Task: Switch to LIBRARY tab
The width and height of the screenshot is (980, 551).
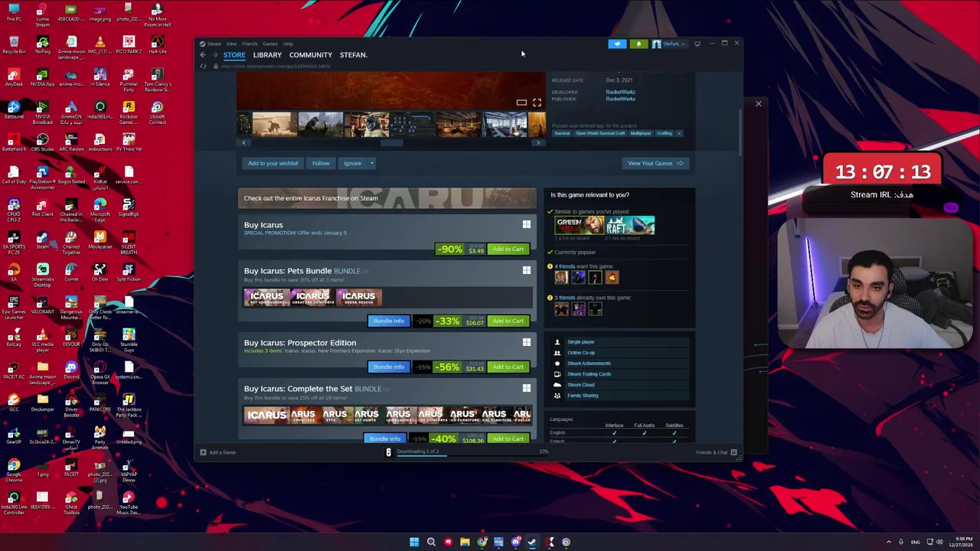Action: (267, 55)
